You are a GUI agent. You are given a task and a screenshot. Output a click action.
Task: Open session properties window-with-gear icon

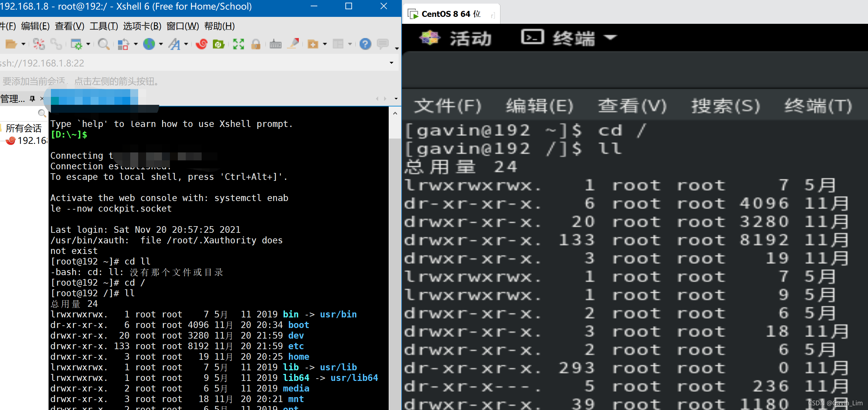(x=76, y=44)
